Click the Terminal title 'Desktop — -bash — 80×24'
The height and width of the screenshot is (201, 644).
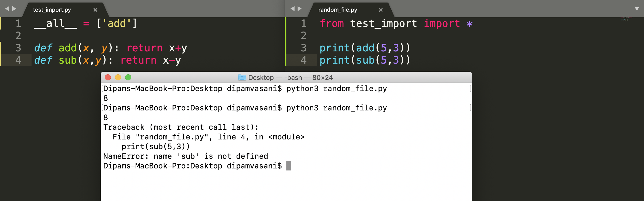coord(290,78)
